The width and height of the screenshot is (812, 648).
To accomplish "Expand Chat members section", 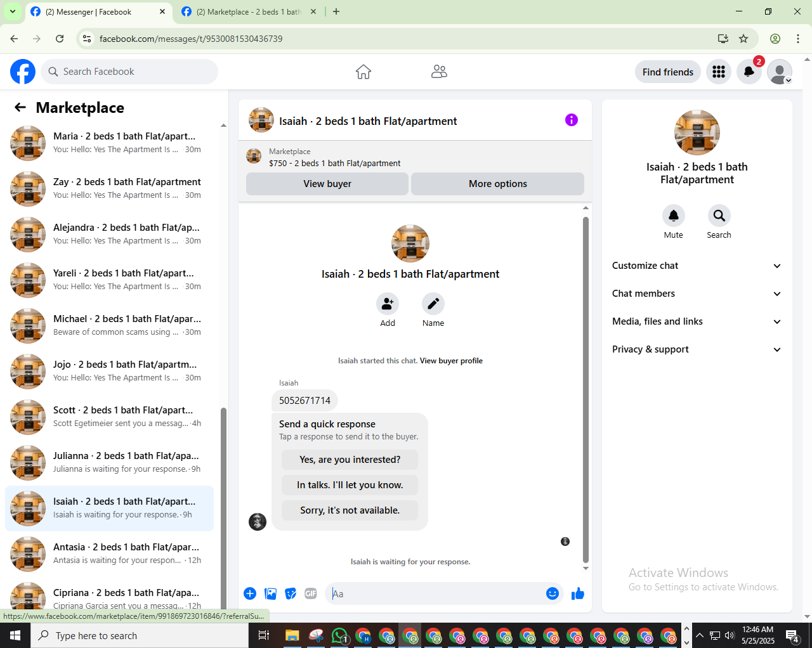I will click(697, 294).
